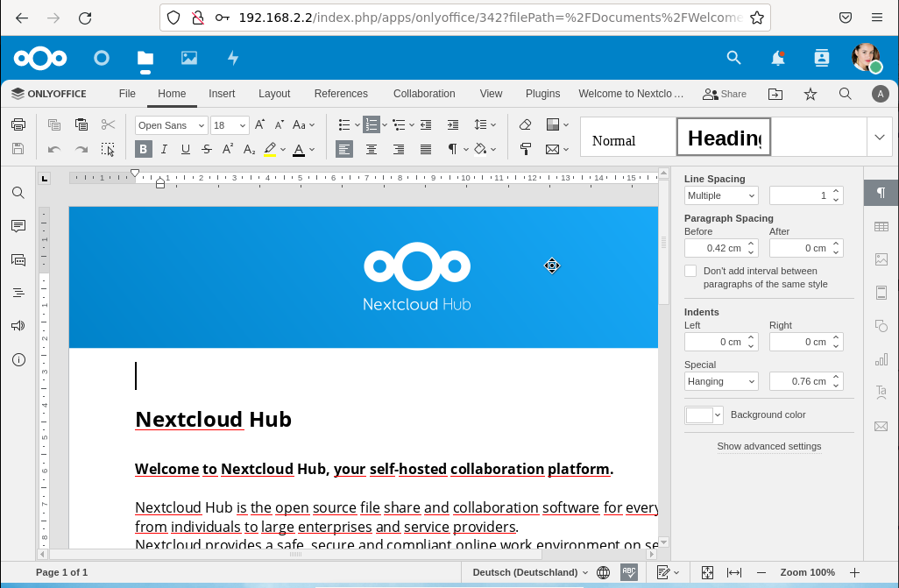Open the Comments panel in left sidebar
Screen dimensions: 899x588
point(18,226)
